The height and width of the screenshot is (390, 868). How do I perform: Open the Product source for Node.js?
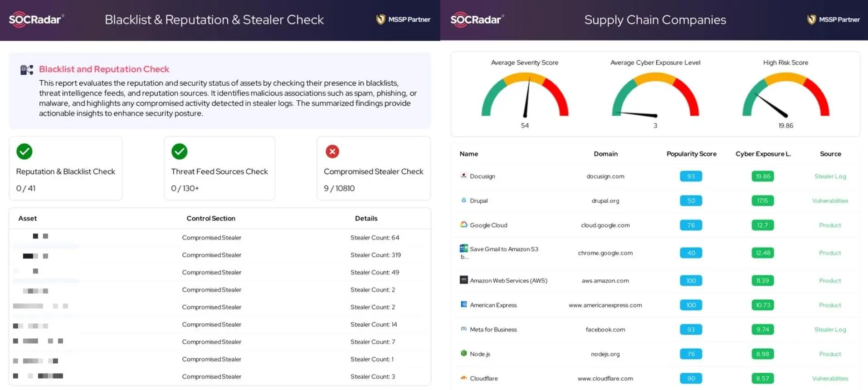(830, 354)
